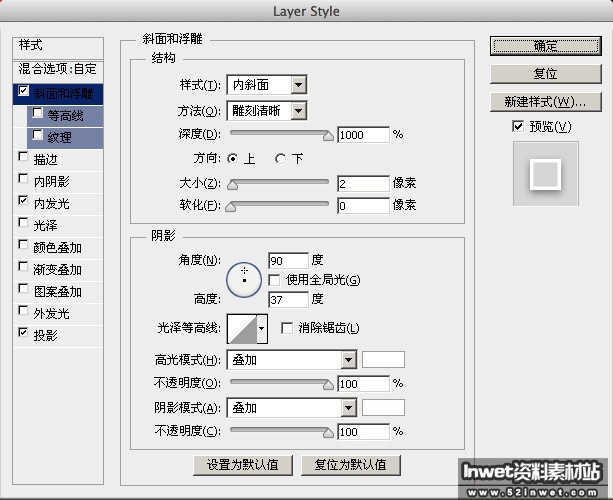Enable 外发光 checkbox

[23, 310]
